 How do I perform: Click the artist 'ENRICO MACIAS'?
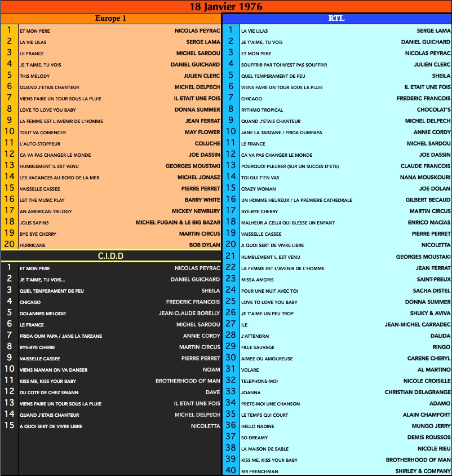429,223
